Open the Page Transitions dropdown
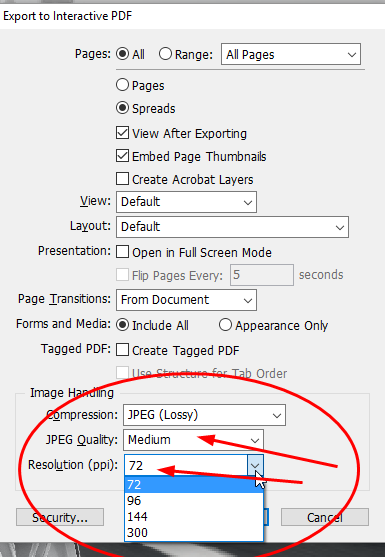385x557 pixels. (186, 300)
